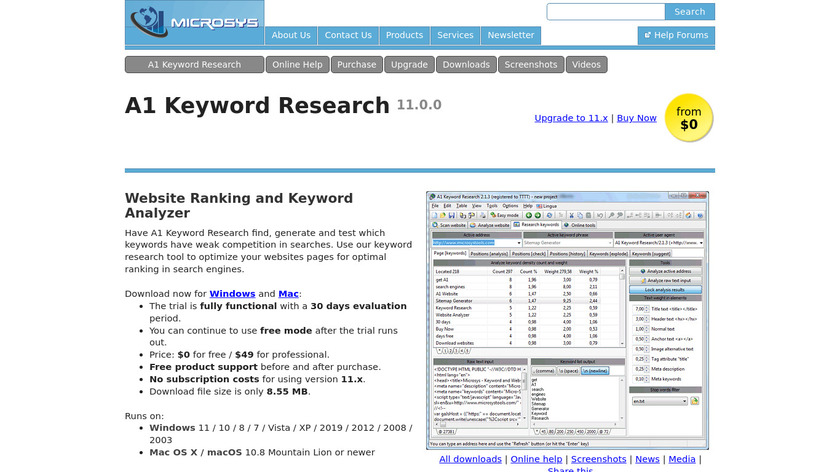Click the 'A1 Keyword Research' page heading

point(257,106)
